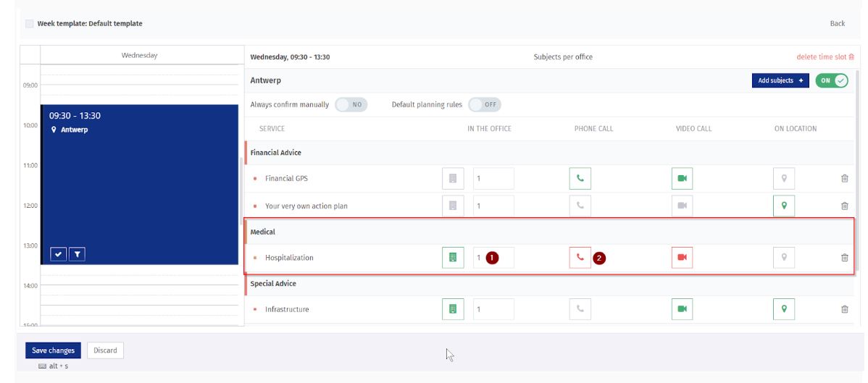Click the IN THE OFFICE column header

tap(489, 128)
